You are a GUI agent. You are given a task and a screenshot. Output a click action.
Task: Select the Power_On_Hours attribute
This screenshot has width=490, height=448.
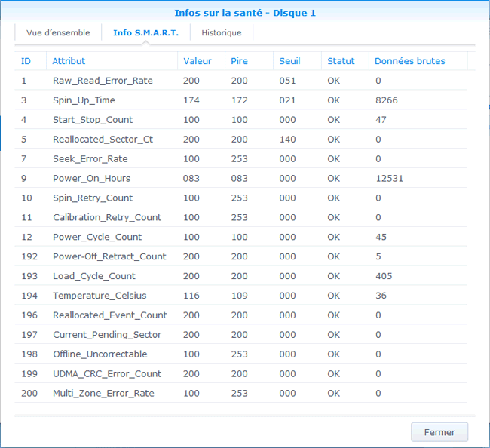point(91,178)
